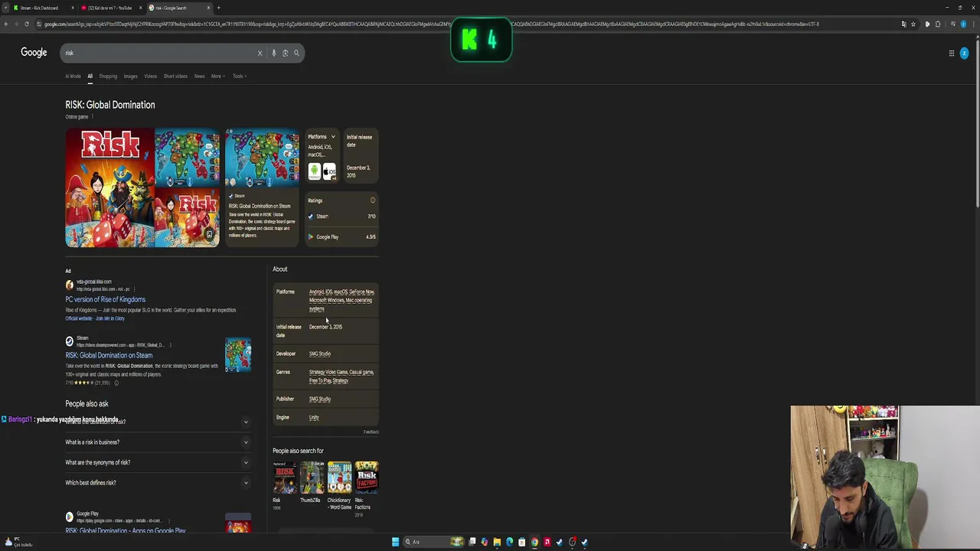The height and width of the screenshot is (551, 980).
Task: Expand 'What are the synonyms of risk?'
Action: [x=157, y=462]
